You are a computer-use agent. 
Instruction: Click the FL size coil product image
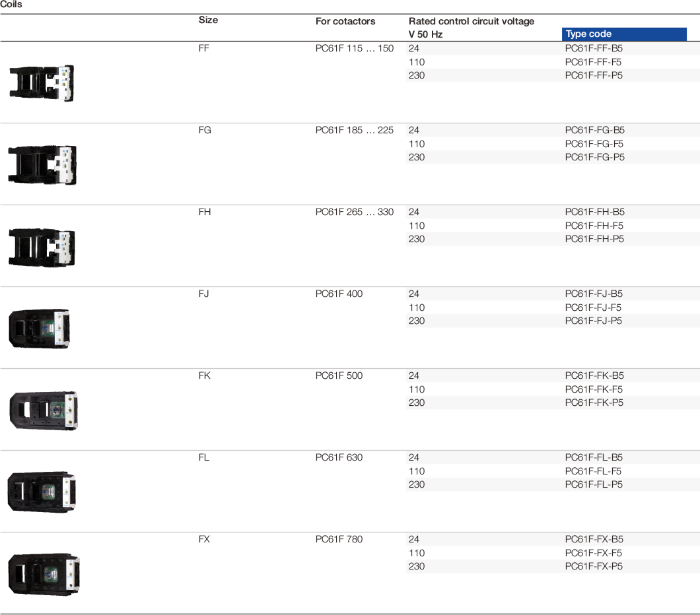(x=42, y=492)
